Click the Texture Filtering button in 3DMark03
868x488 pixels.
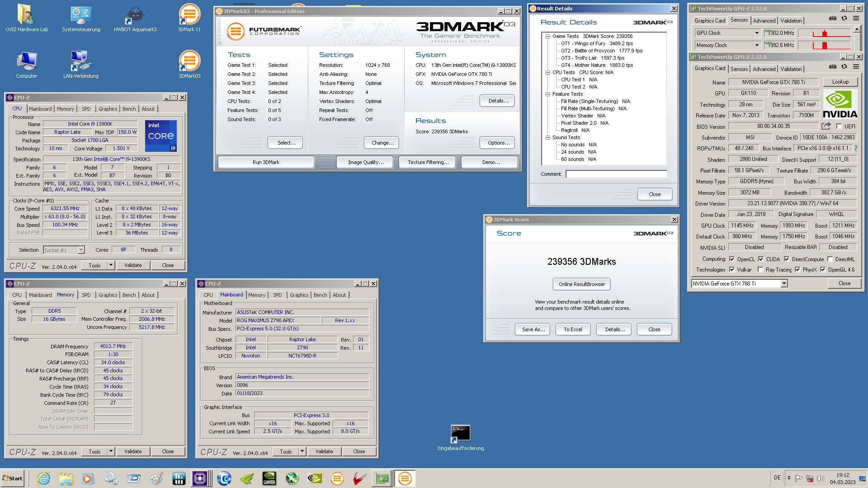pos(428,162)
